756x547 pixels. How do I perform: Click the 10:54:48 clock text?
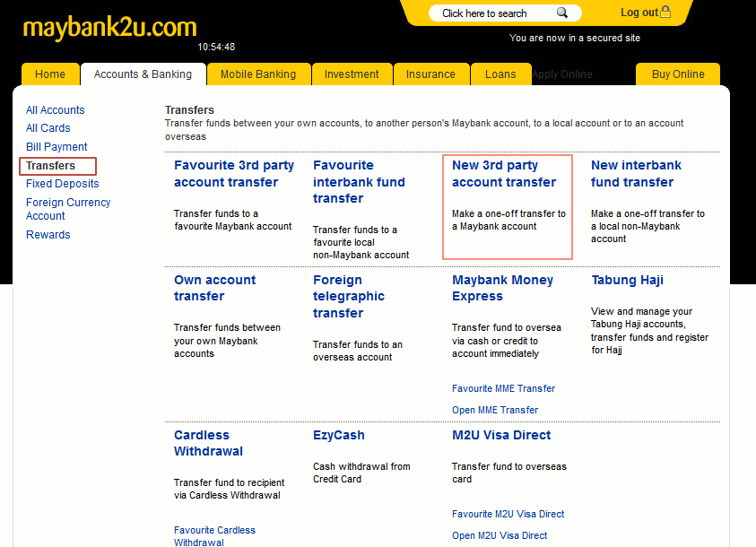pos(216,48)
